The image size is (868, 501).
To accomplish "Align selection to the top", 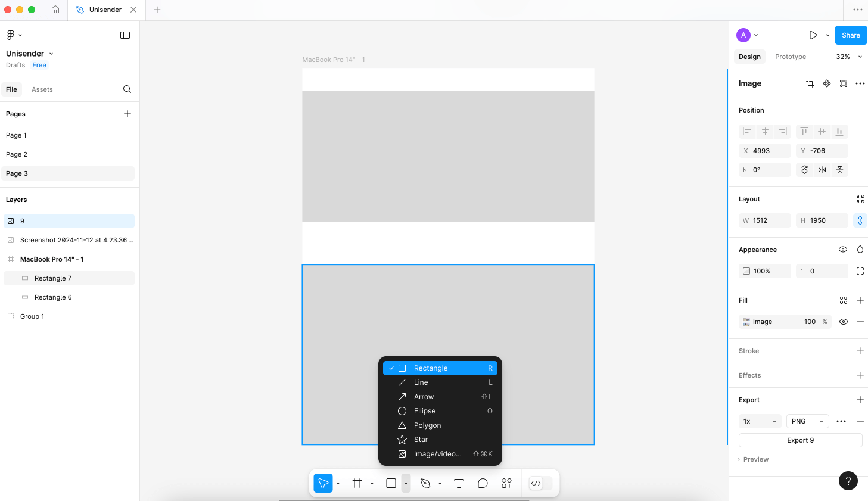I will (804, 132).
